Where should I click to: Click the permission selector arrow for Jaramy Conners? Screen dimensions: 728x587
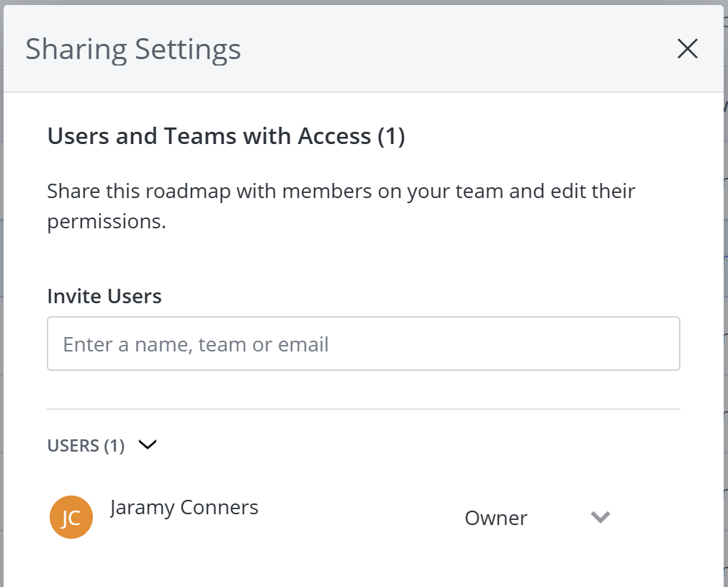click(x=600, y=517)
